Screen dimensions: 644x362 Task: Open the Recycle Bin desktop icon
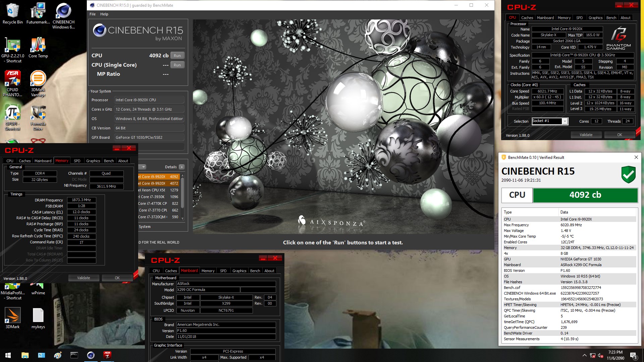pyautogui.click(x=12, y=13)
